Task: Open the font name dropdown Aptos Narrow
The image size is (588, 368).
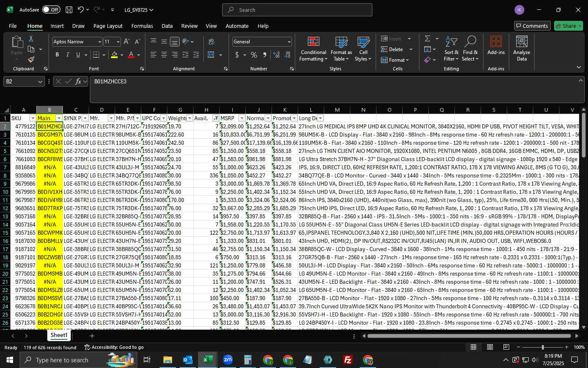Action: tap(99, 42)
